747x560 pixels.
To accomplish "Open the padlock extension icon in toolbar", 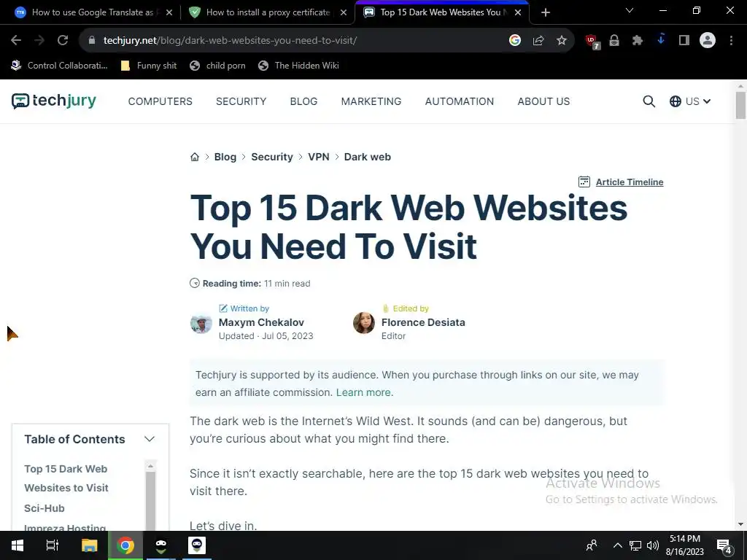I will coord(614,41).
